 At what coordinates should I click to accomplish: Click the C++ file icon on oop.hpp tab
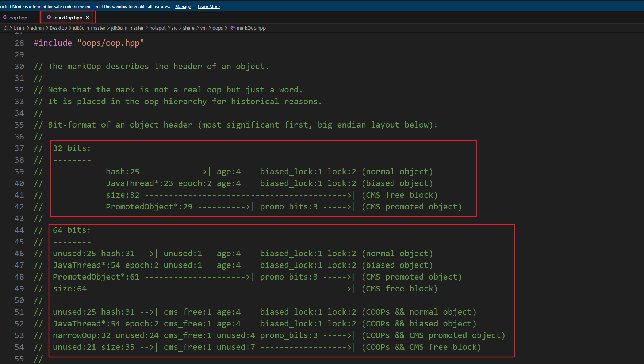(x=5, y=17)
